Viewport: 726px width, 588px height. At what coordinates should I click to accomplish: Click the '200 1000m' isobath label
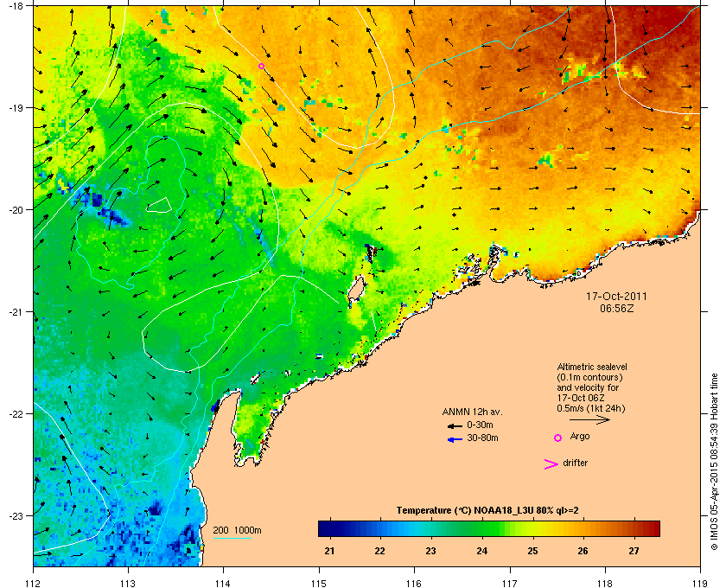237,530
